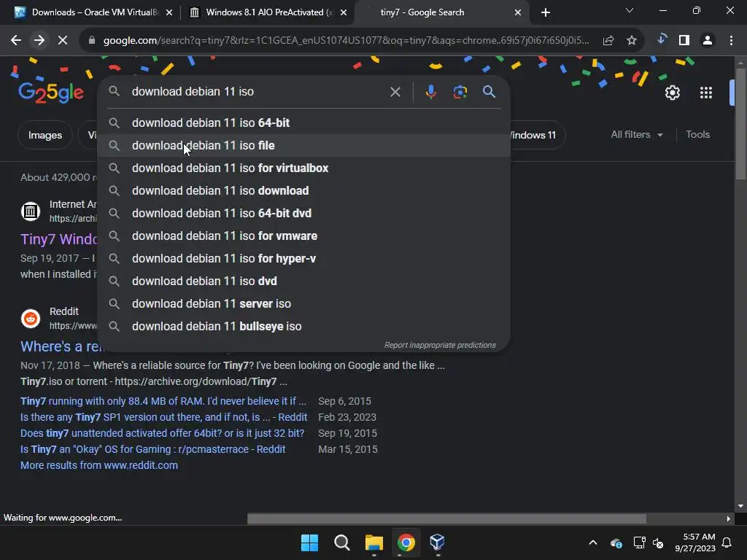Click the Internet Archive site favicon
Viewport: 747px width, 560px height.
31,211
